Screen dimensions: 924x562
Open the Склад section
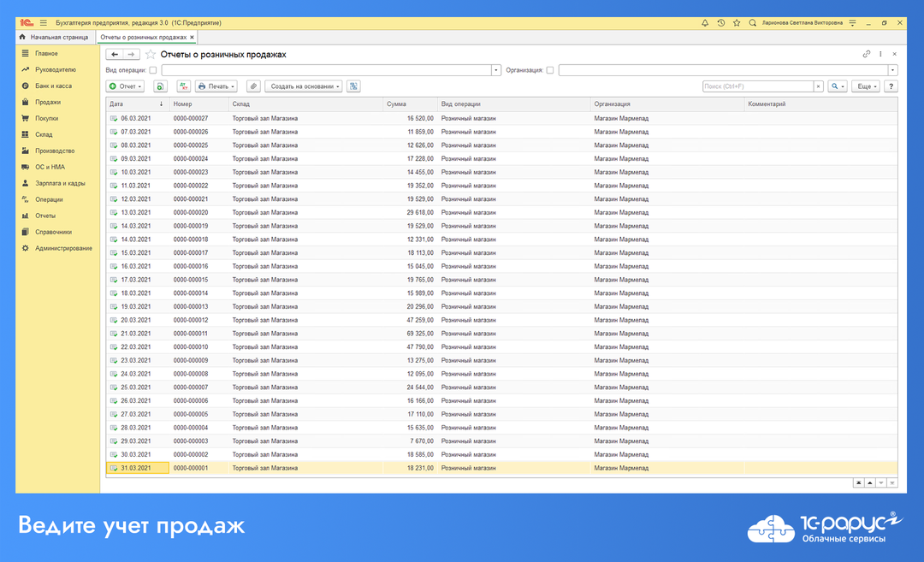(44, 134)
